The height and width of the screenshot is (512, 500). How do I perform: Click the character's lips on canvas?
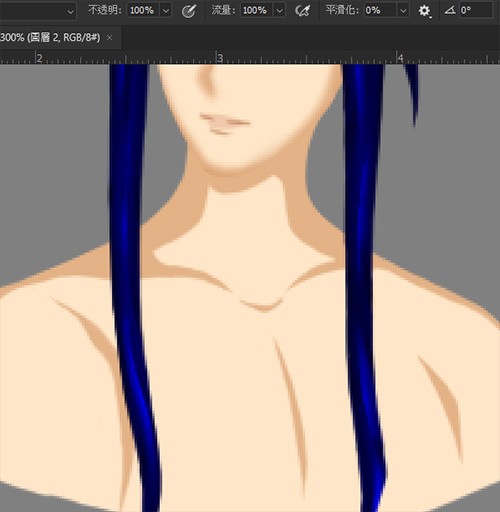click(x=224, y=124)
